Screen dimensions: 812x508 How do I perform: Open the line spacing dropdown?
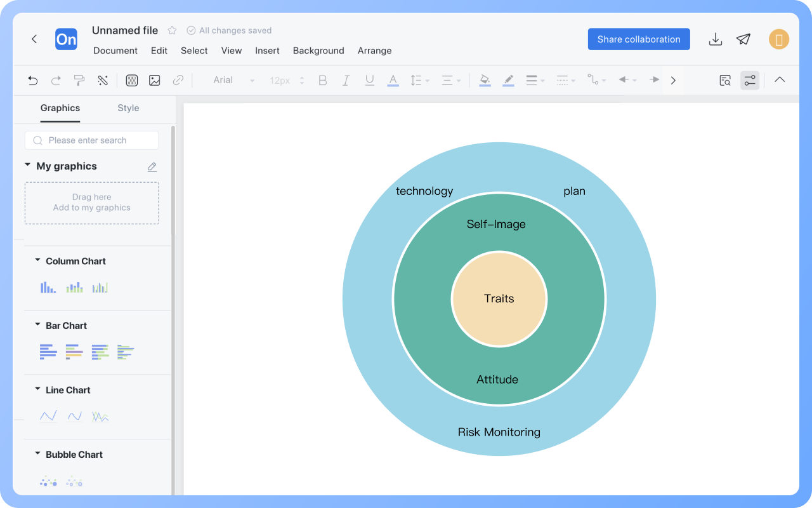(420, 80)
